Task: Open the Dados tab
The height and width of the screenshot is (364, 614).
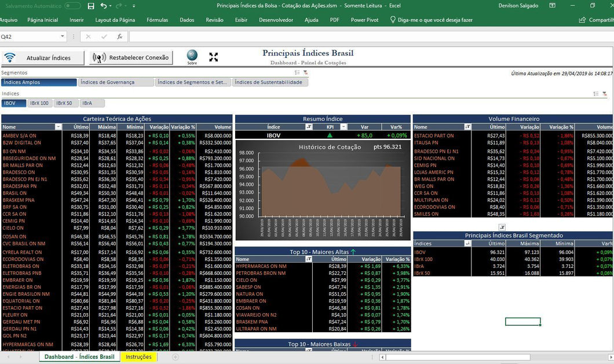Action: (x=187, y=20)
